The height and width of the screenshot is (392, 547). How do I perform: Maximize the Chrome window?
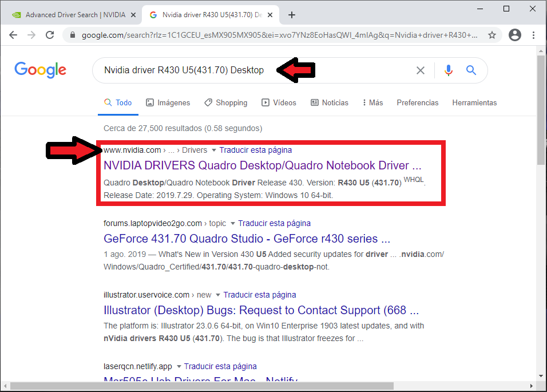tap(506, 9)
